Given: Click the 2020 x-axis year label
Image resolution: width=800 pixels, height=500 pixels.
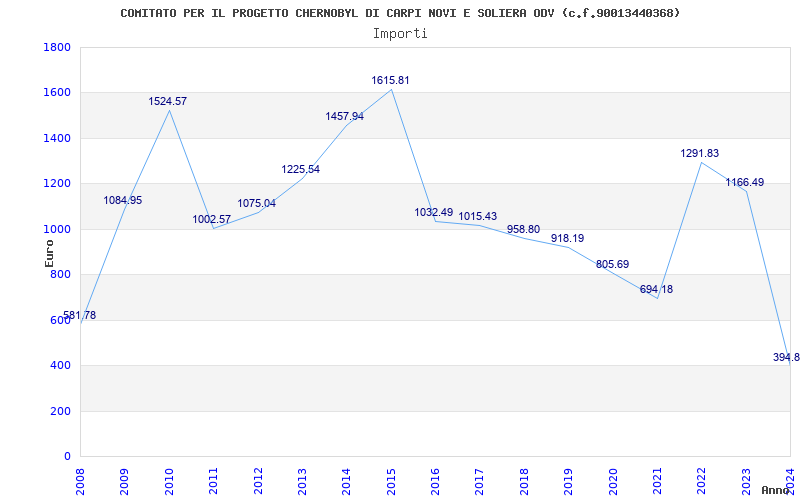Looking at the screenshot, I should click(x=613, y=481).
